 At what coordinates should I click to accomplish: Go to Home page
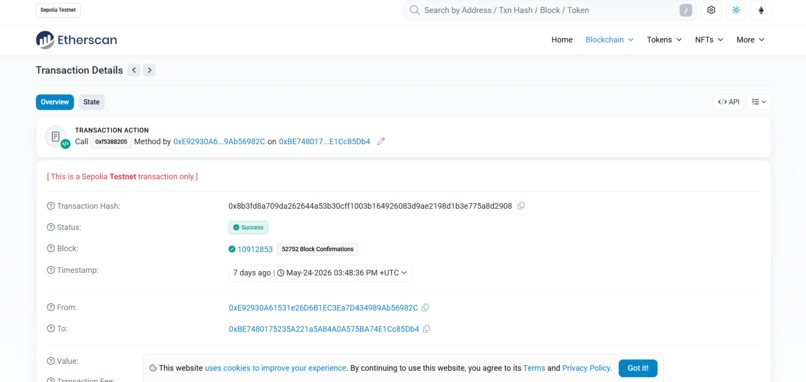coord(562,40)
